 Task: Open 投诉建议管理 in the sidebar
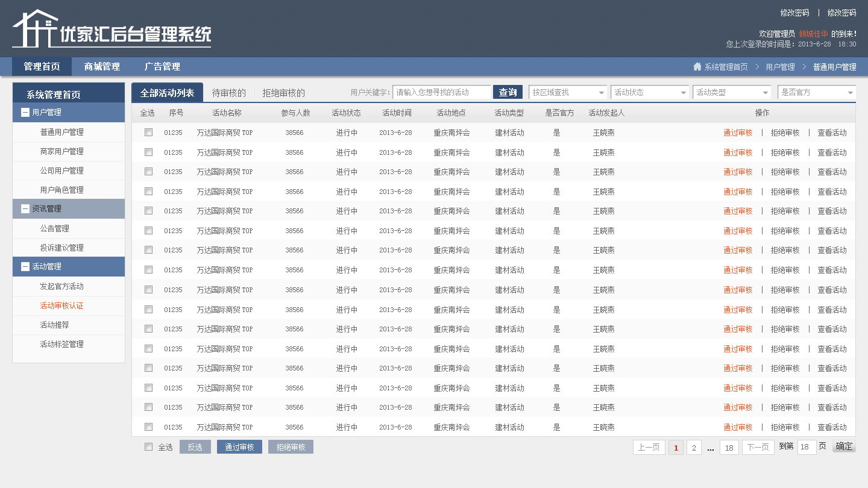[x=62, y=248]
